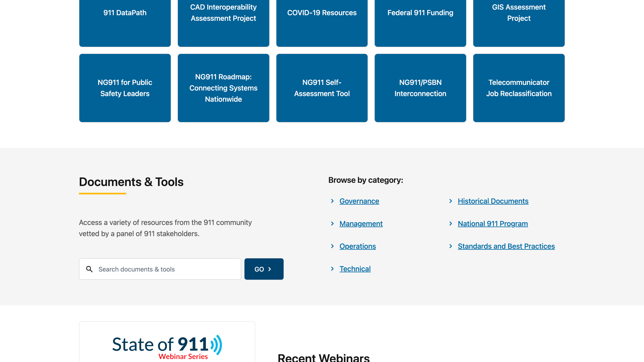Browse the Technical category

[355, 269]
